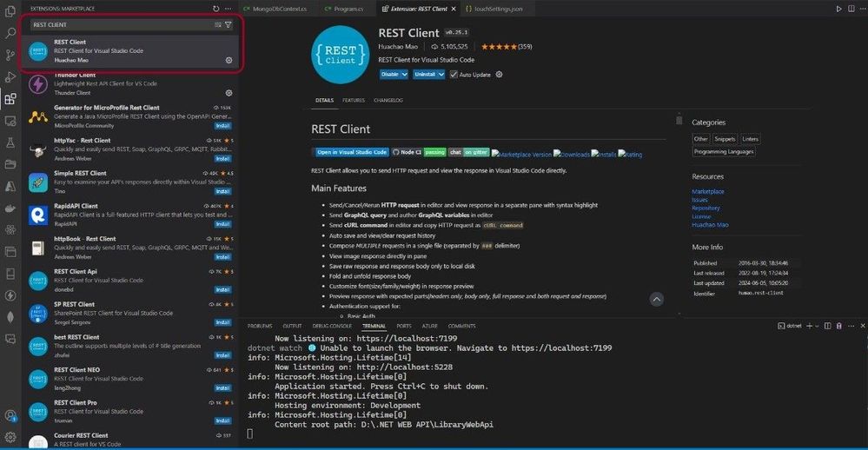Screen dimensions: 868x450
Task: Open the Issues resource link
Action: click(x=699, y=200)
